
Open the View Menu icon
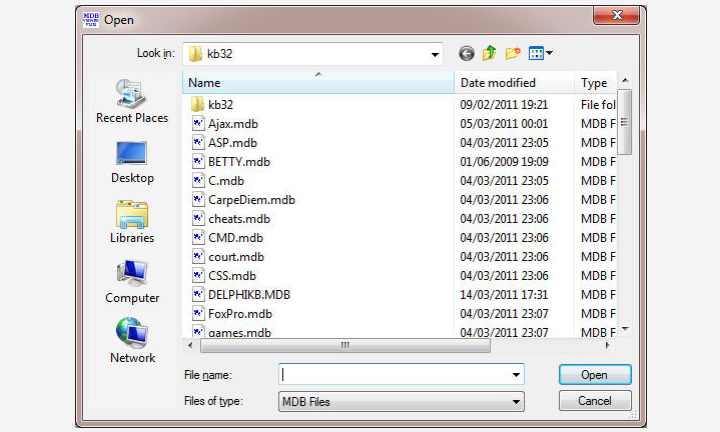coord(541,53)
